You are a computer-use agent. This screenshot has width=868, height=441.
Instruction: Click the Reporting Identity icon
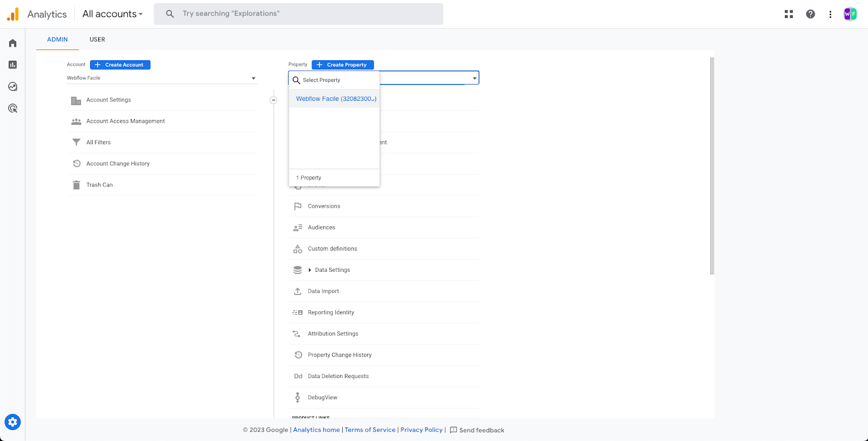click(x=297, y=312)
